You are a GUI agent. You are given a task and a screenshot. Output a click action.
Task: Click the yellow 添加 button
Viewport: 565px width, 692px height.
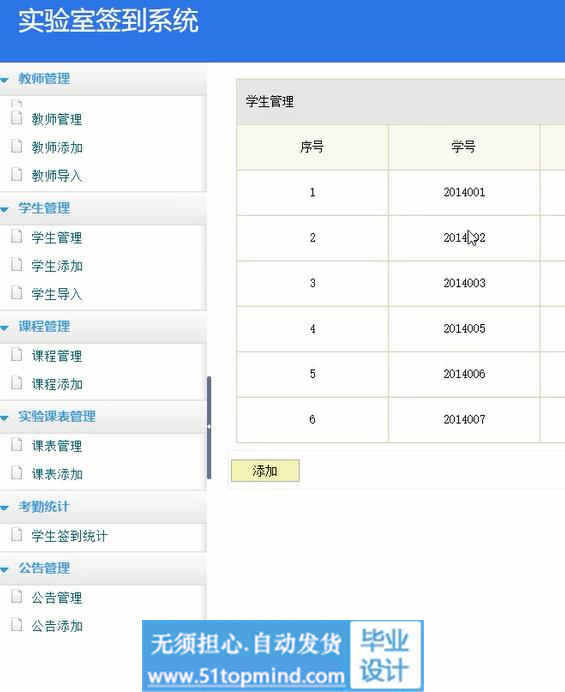click(x=265, y=471)
